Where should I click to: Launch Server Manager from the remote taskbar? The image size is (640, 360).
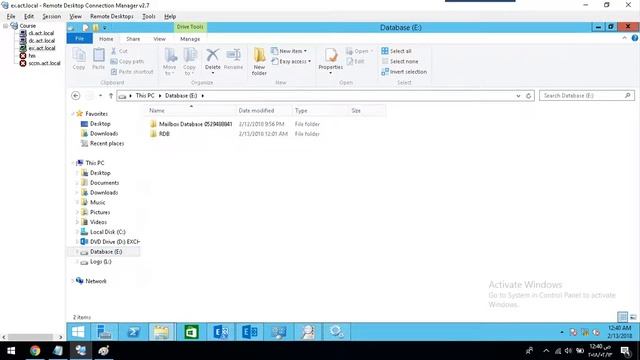tap(104, 332)
